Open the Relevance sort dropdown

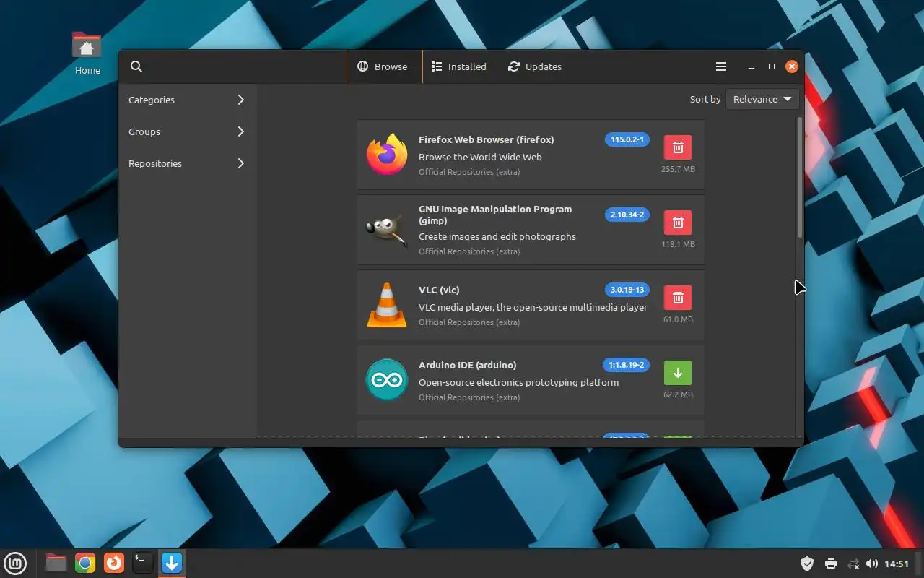point(762,99)
